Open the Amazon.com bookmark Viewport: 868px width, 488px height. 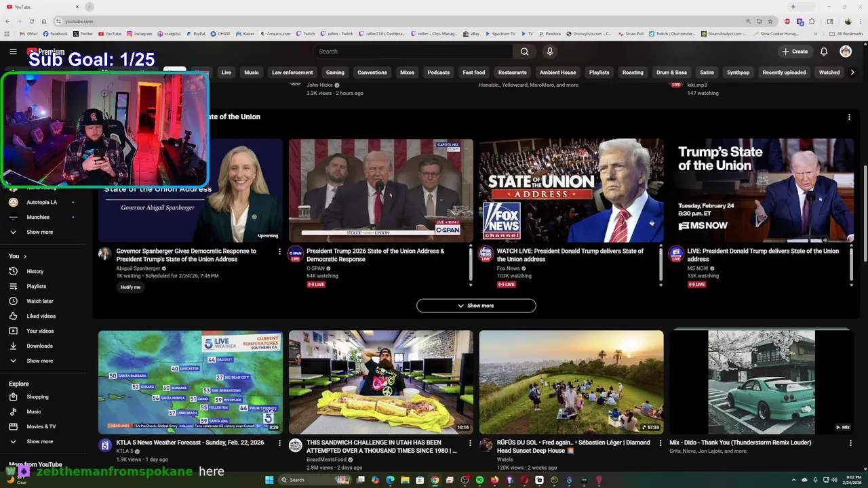pos(275,34)
